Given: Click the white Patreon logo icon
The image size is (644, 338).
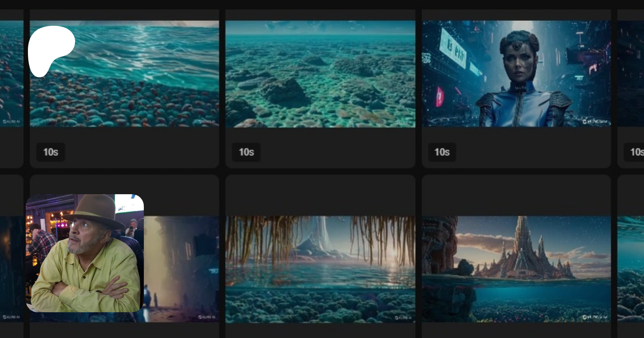Looking at the screenshot, I should coord(50,50).
